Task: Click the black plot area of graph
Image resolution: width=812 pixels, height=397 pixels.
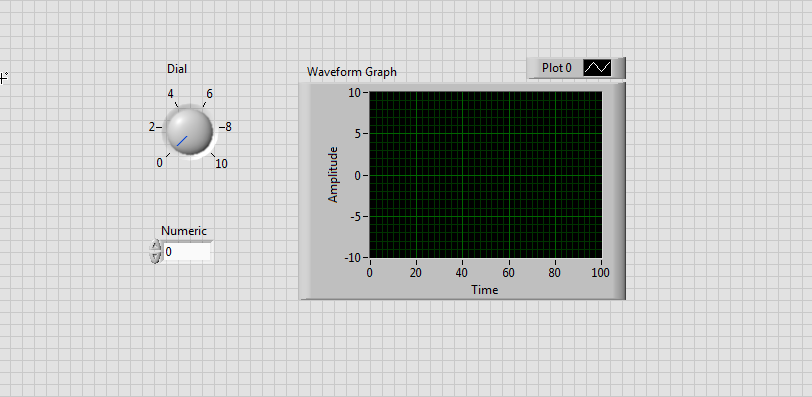Action: (486, 175)
